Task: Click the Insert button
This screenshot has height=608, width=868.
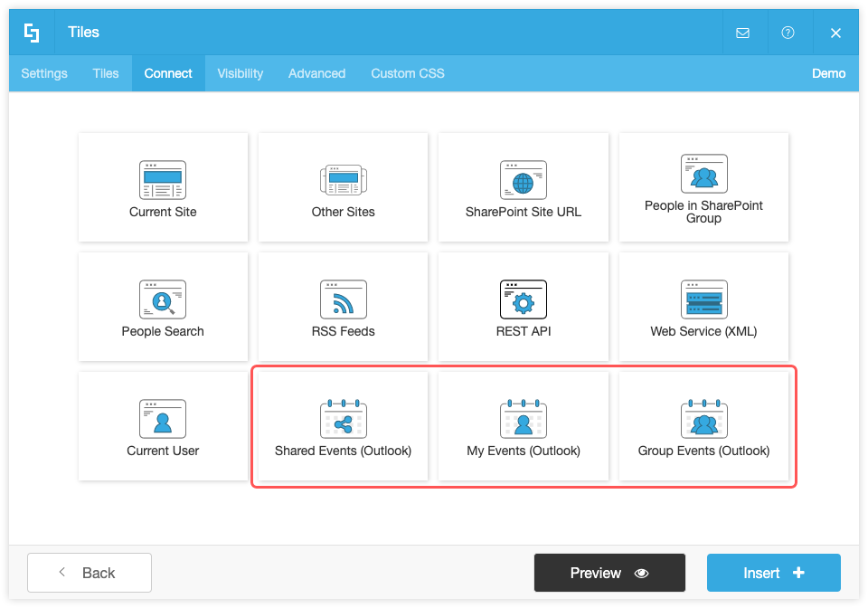Action: (x=773, y=573)
